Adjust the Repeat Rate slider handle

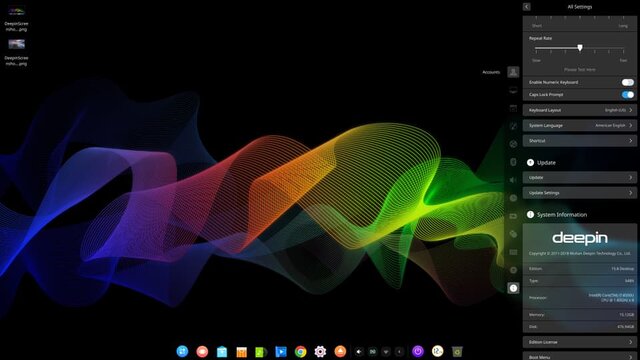point(580,48)
